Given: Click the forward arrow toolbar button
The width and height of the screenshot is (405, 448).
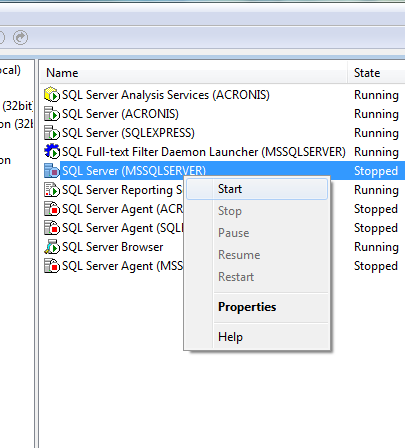Looking at the screenshot, I should pos(21,37).
